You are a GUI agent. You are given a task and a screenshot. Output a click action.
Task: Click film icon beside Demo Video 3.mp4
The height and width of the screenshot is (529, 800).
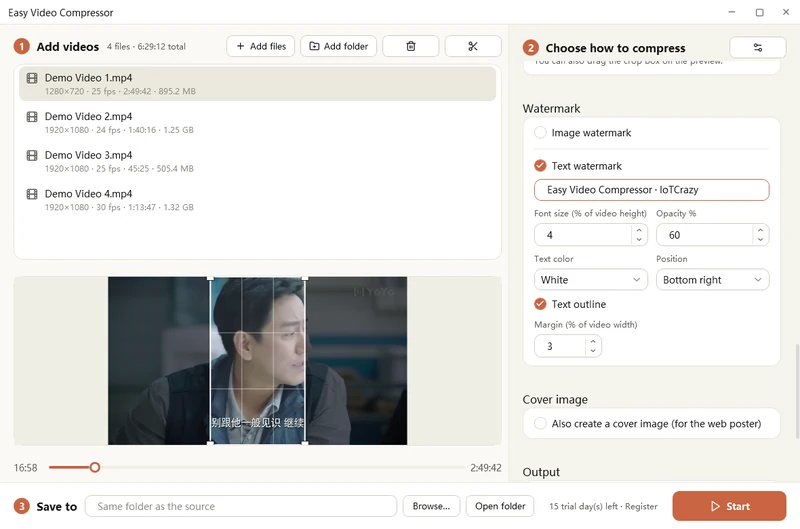pyautogui.click(x=32, y=156)
